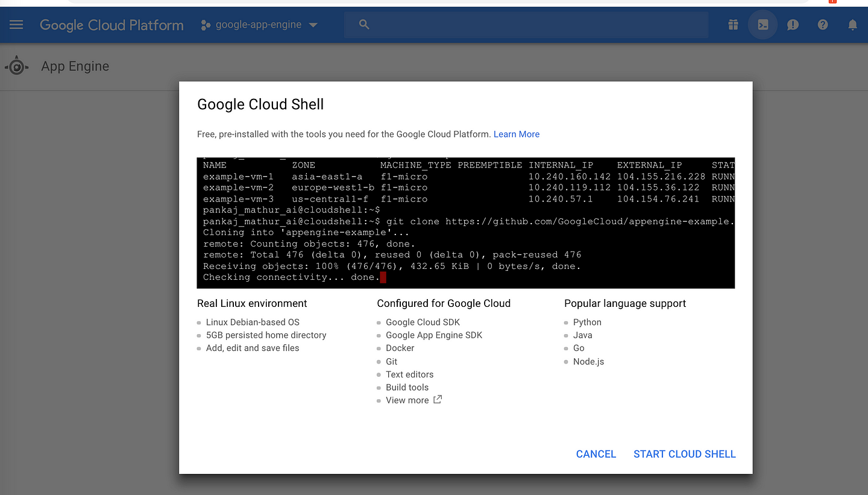Image resolution: width=868 pixels, height=495 pixels.
Task: Follow the Learn More link
Action: pos(517,134)
